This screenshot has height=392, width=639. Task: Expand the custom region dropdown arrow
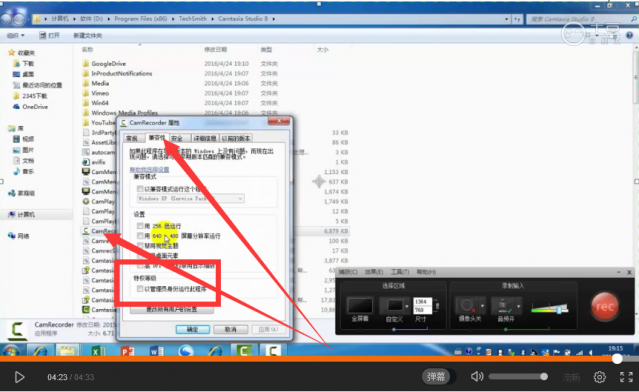click(x=406, y=306)
